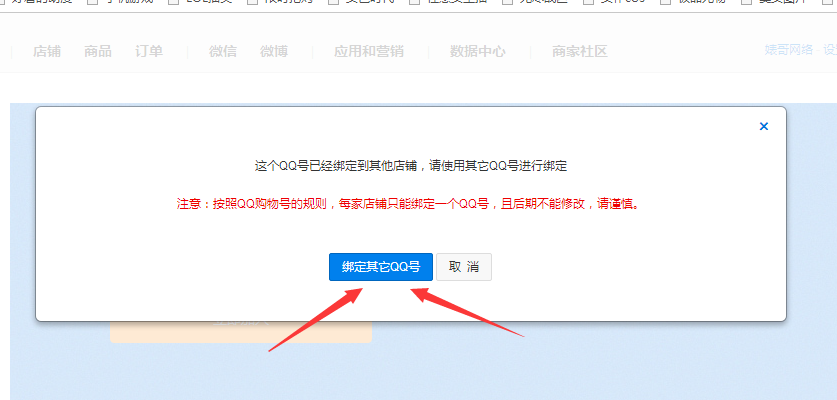Close the dialog with the X icon
The height and width of the screenshot is (400, 837).
[764, 127]
